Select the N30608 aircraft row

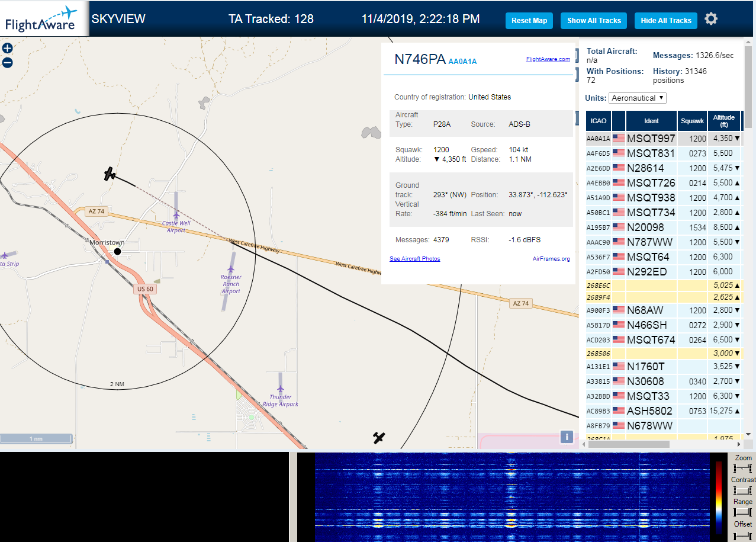tap(663, 381)
